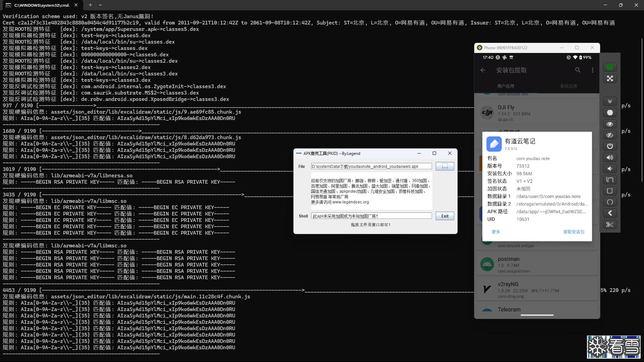Open the cmd tab dropdown arrow
Screen dimensions: 644x362
point(100,5)
